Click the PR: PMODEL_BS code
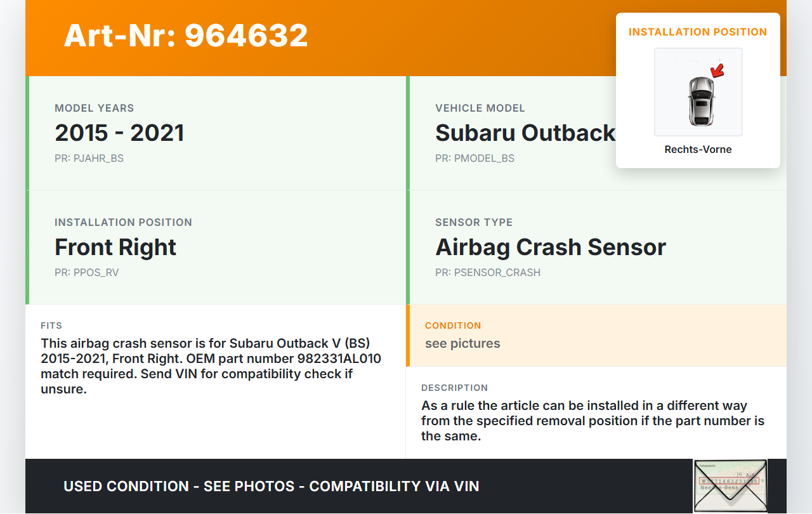The image size is (812, 514). 475,159
